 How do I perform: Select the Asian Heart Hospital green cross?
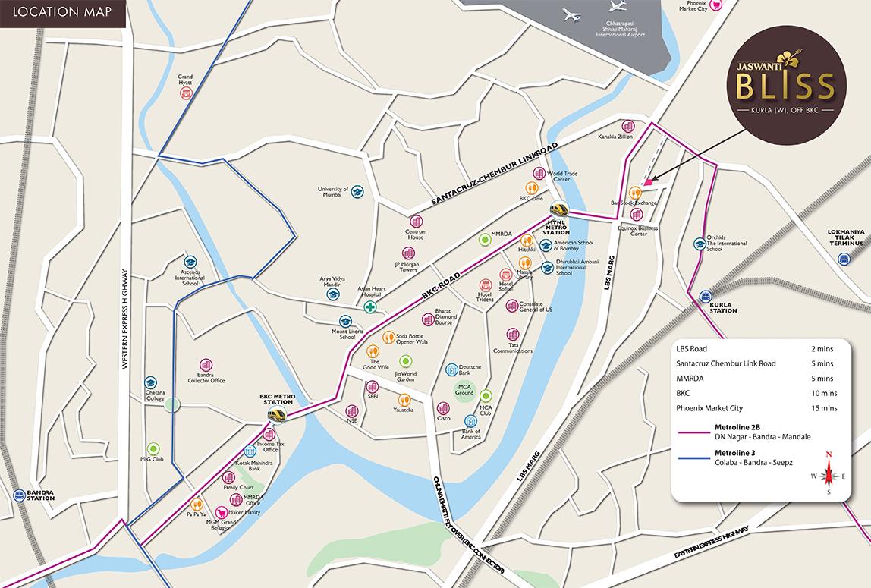(x=370, y=307)
